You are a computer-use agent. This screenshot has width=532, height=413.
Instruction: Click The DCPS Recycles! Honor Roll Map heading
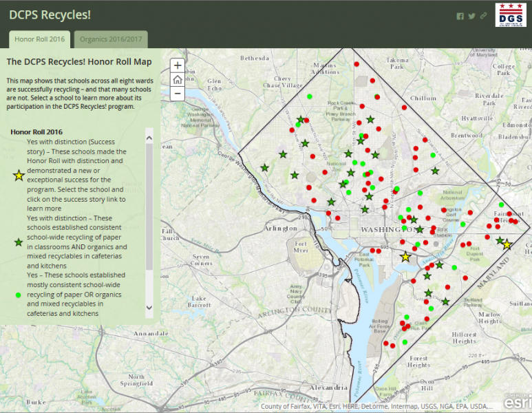coord(79,62)
